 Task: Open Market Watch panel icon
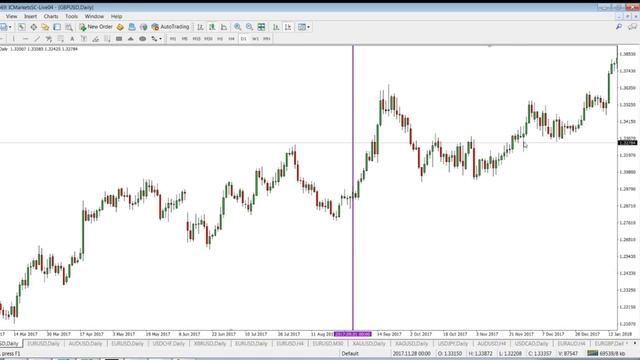point(22,27)
